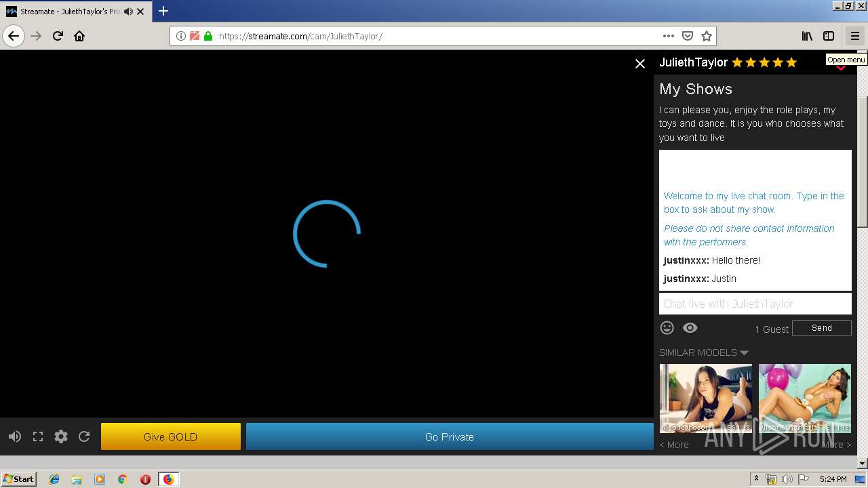
Task: Open the Firefox Library panel
Action: [807, 36]
